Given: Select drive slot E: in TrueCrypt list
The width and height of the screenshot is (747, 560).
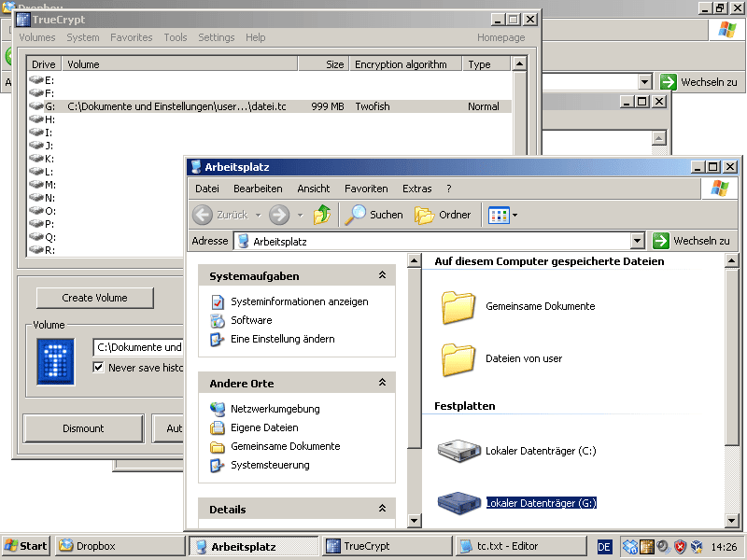Looking at the screenshot, I should 42,80.
